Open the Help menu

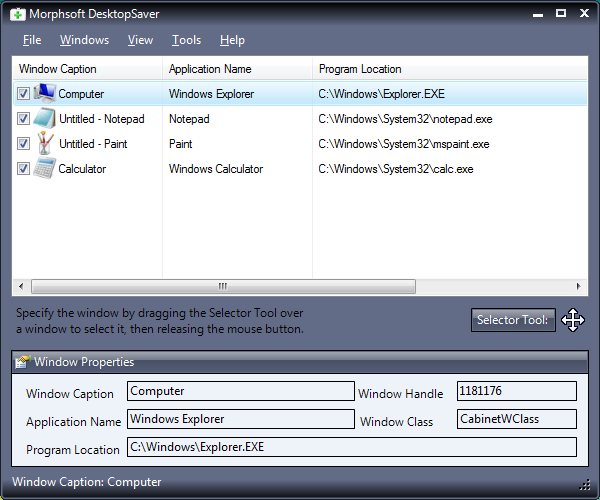click(232, 40)
